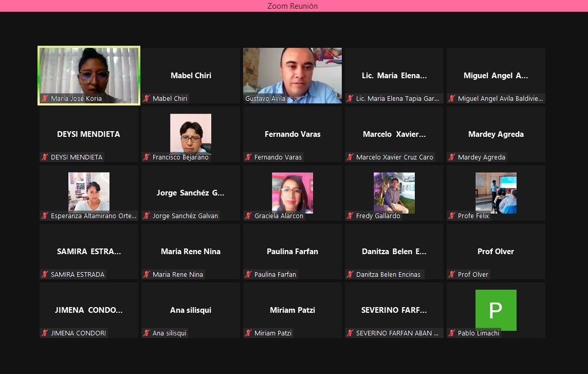588x374 pixels.
Task: Click muted mic icon next to Profe Felix
Action: point(452,216)
